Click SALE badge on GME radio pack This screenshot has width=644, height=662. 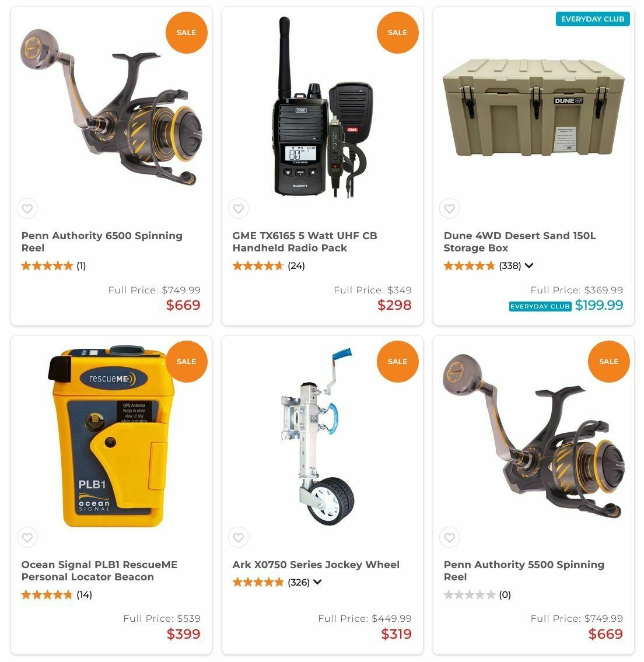pyautogui.click(x=397, y=33)
